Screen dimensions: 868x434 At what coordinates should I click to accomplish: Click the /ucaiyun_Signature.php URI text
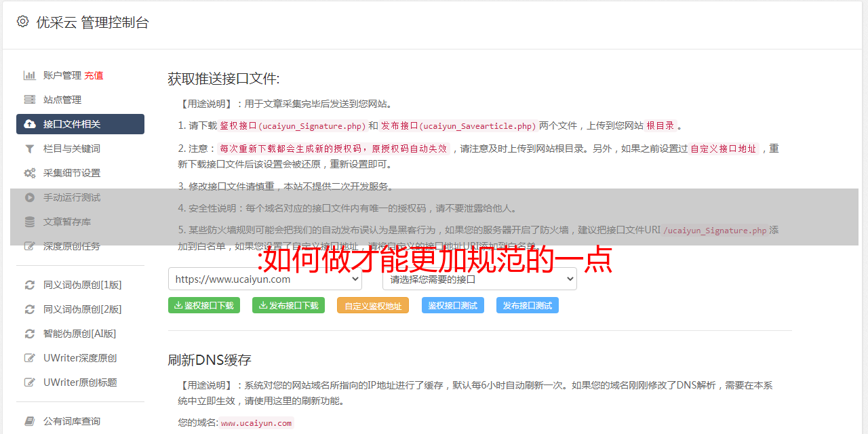tap(715, 231)
